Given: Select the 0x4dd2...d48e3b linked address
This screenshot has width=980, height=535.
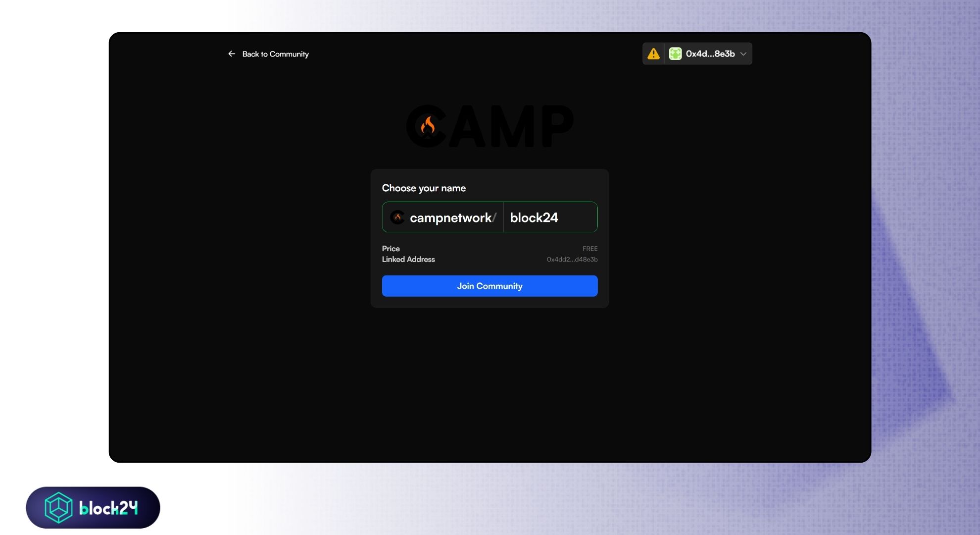Looking at the screenshot, I should [572, 259].
